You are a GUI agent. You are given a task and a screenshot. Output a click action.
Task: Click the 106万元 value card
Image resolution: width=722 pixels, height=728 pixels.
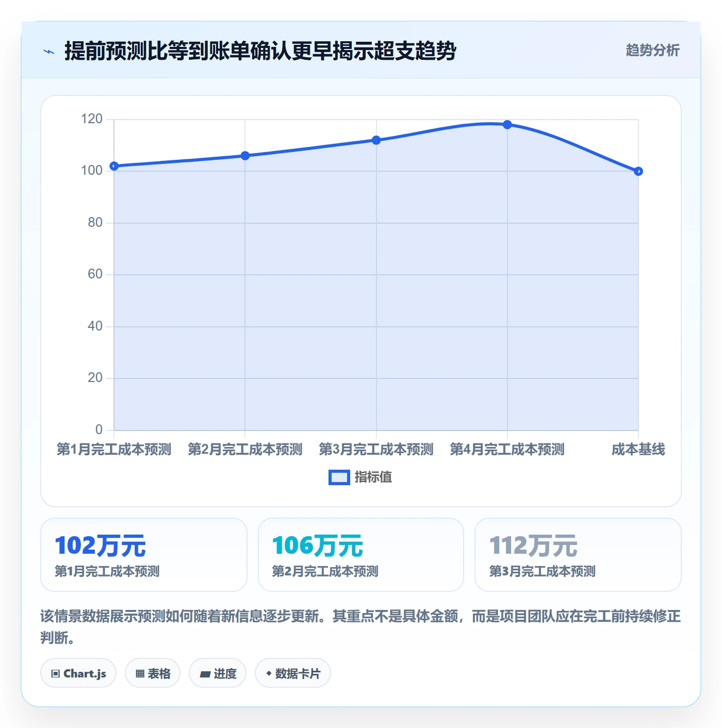(361, 555)
